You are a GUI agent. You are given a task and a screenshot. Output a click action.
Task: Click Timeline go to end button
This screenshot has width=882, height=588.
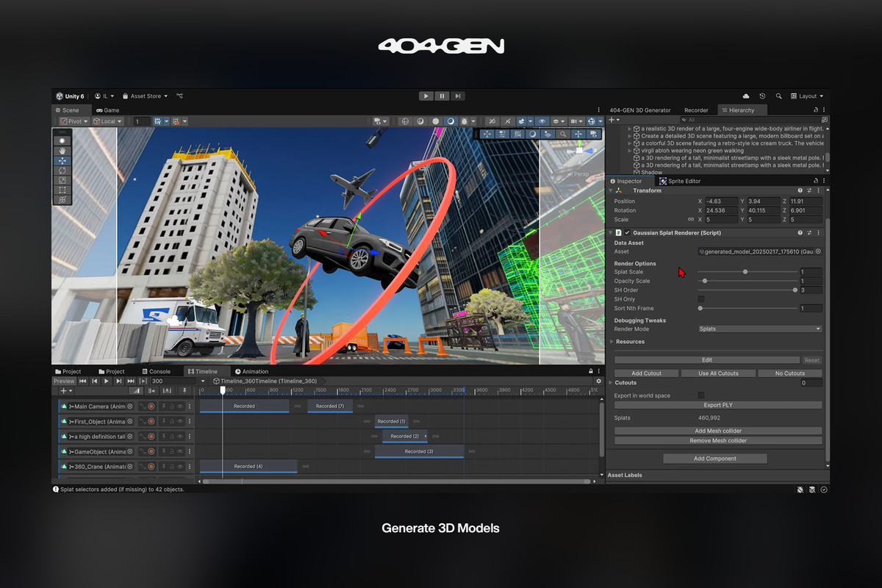(x=131, y=381)
